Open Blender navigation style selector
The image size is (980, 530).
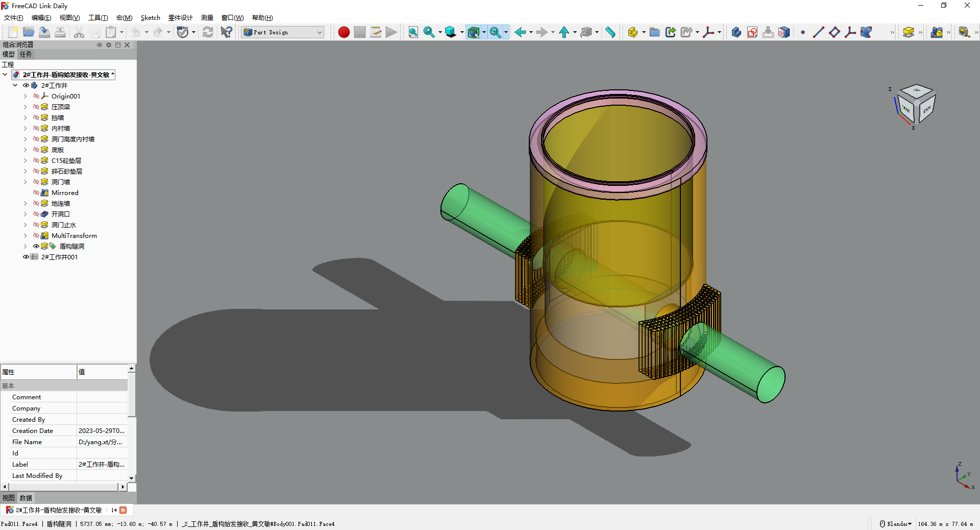896,524
